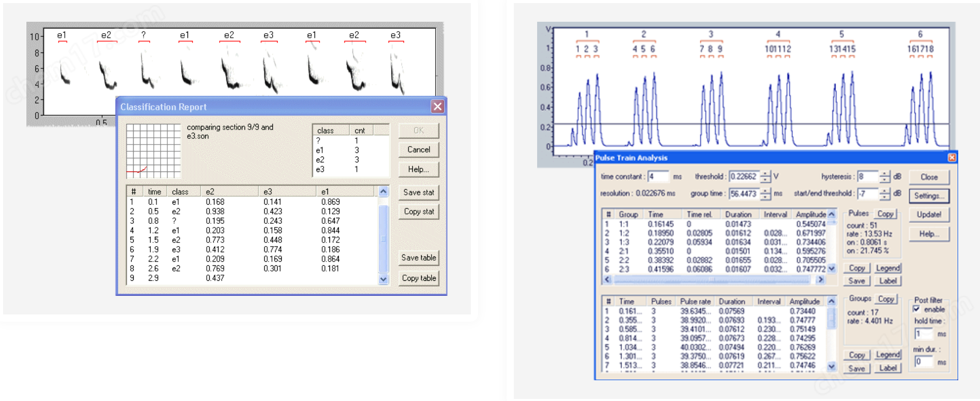Click the similarity plot thumbnail grid

point(153,151)
